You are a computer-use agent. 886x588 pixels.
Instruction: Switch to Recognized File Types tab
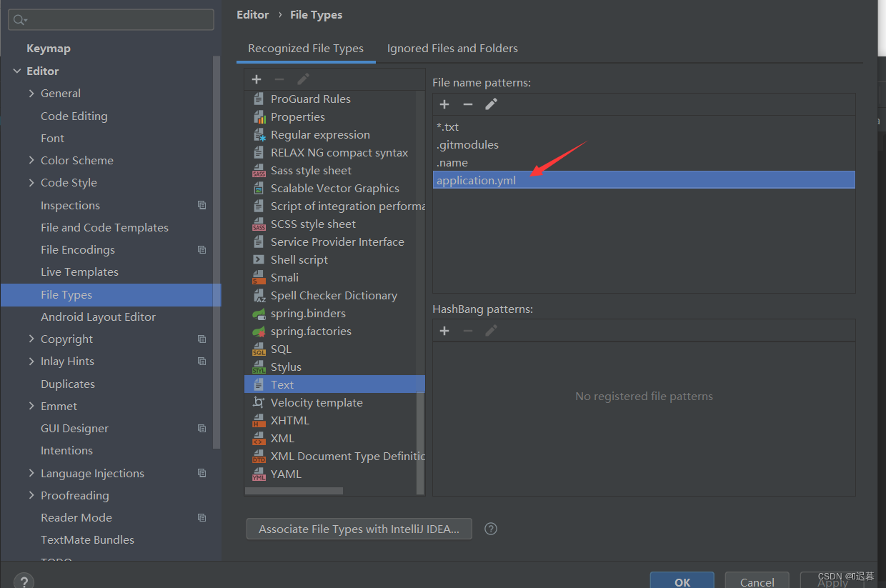pyautogui.click(x=306, y=49)
